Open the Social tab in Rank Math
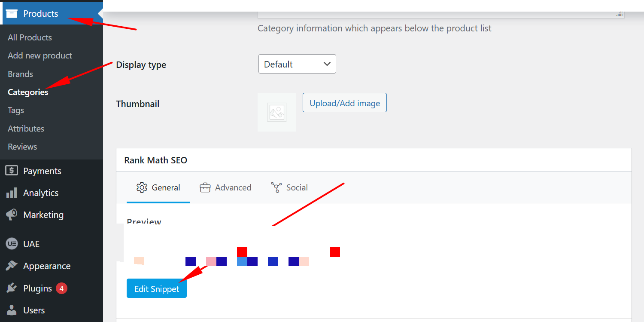644x322 pixels. [289, 187]
